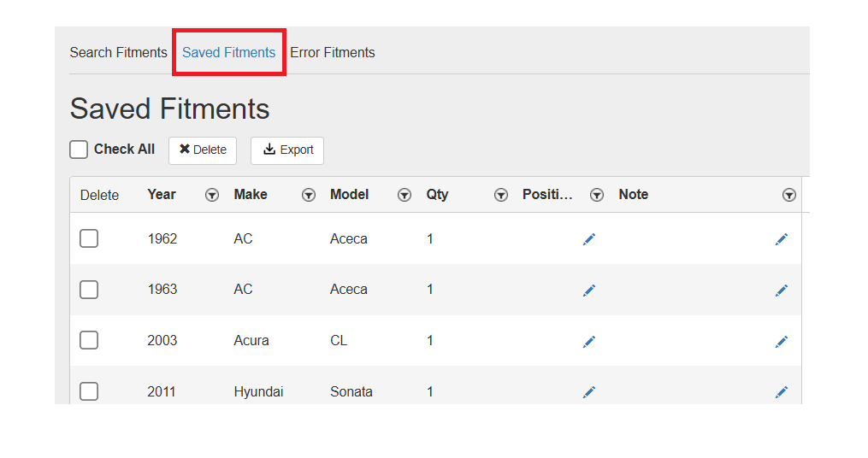Click the year cell 2003
The width and height of the screenshot is (868, 458).
(x=162, y=341)
